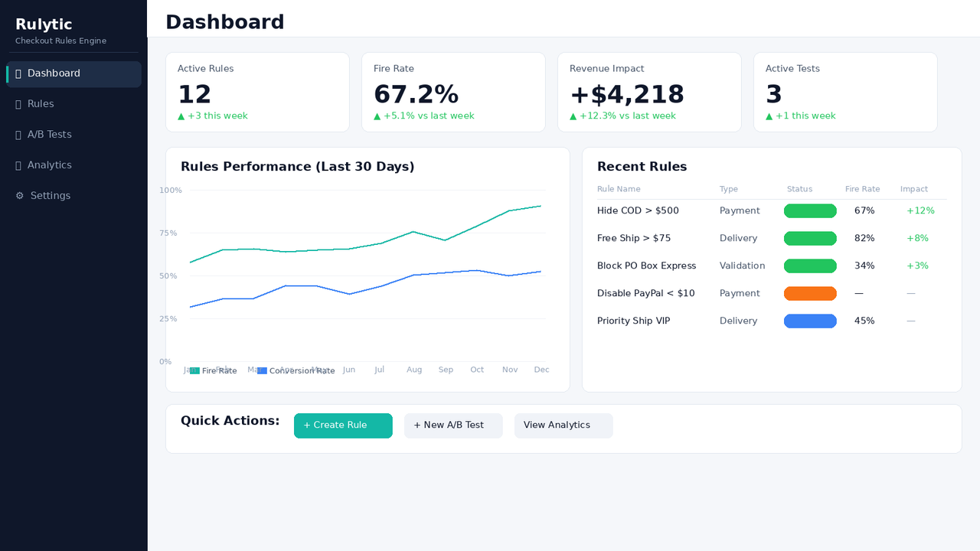Click the Aug label on the chart axis

[x=414, y=370]
